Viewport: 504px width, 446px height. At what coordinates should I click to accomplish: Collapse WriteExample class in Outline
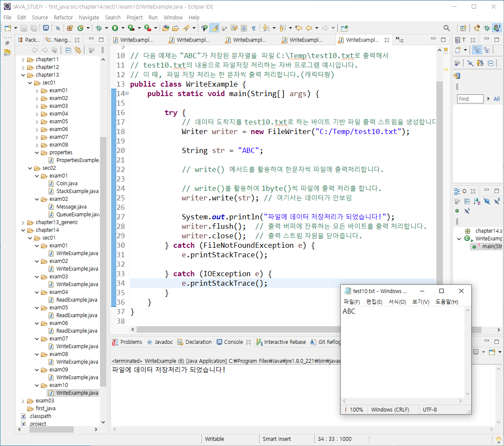[x=459, y=239]
